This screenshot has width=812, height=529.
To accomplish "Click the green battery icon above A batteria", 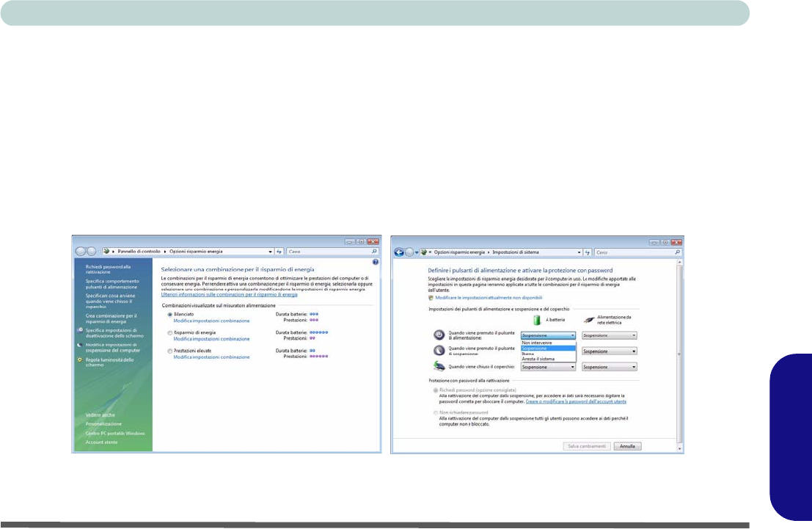I will 536,321.
